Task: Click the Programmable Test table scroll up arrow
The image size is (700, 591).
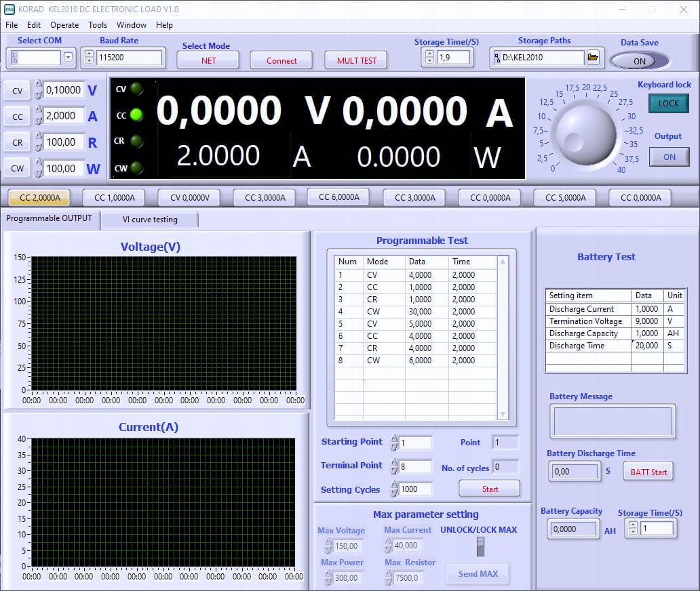Action: 503,262
